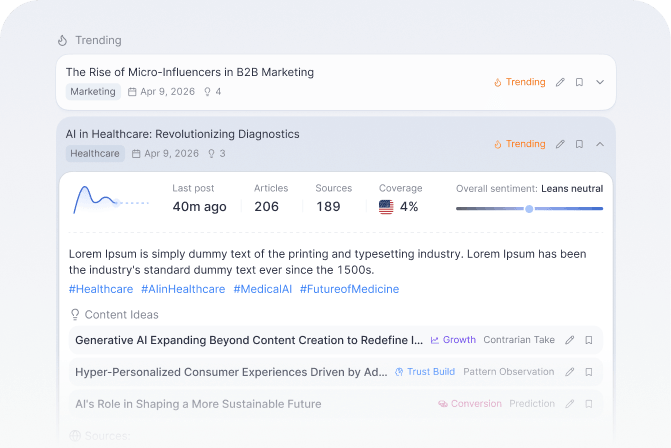The image size is (671, 448).
Task: Bookmark the AI in Healthcare topic
Action: [579, 144]
